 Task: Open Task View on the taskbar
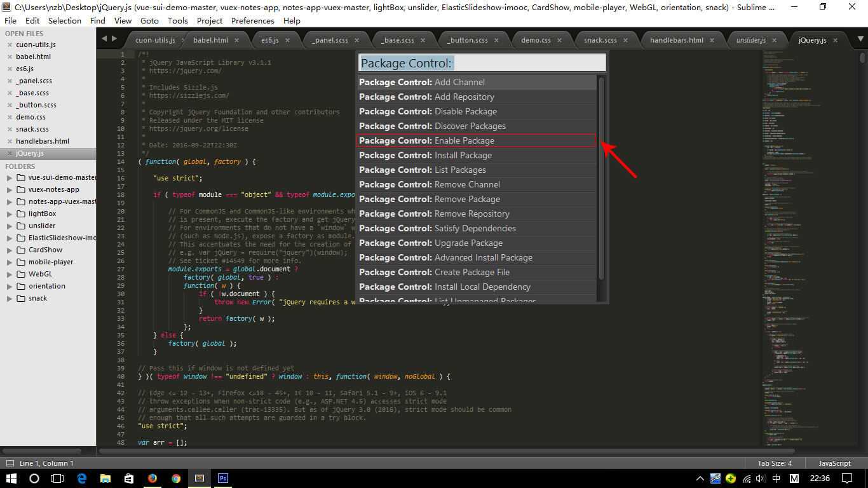(57, 478)
